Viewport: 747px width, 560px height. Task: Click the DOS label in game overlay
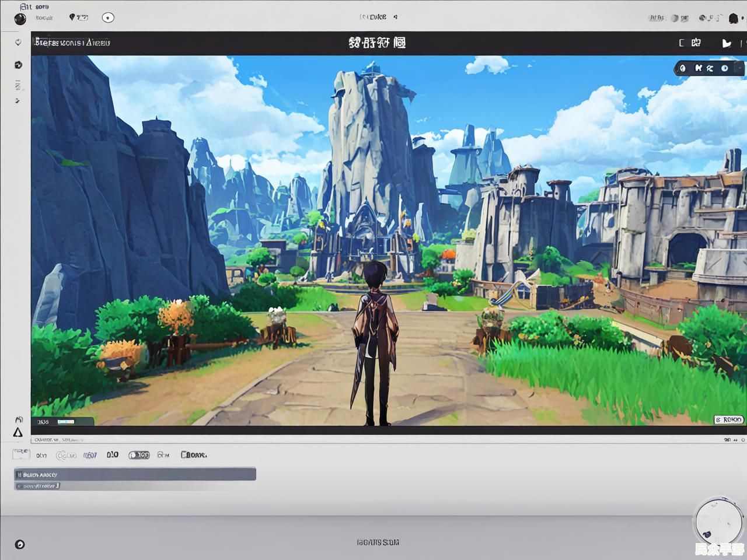(43, 421)
